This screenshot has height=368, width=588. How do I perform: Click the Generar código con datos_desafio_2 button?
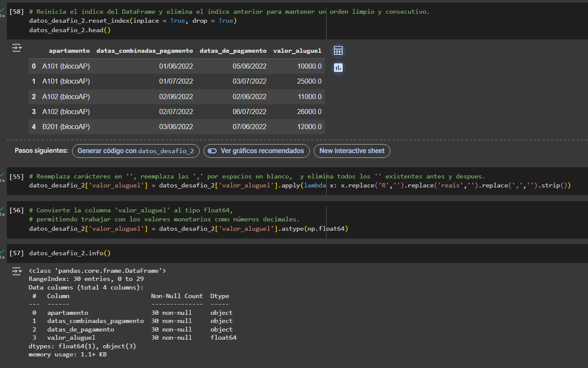pyautogui.click(x=135, y=151)
